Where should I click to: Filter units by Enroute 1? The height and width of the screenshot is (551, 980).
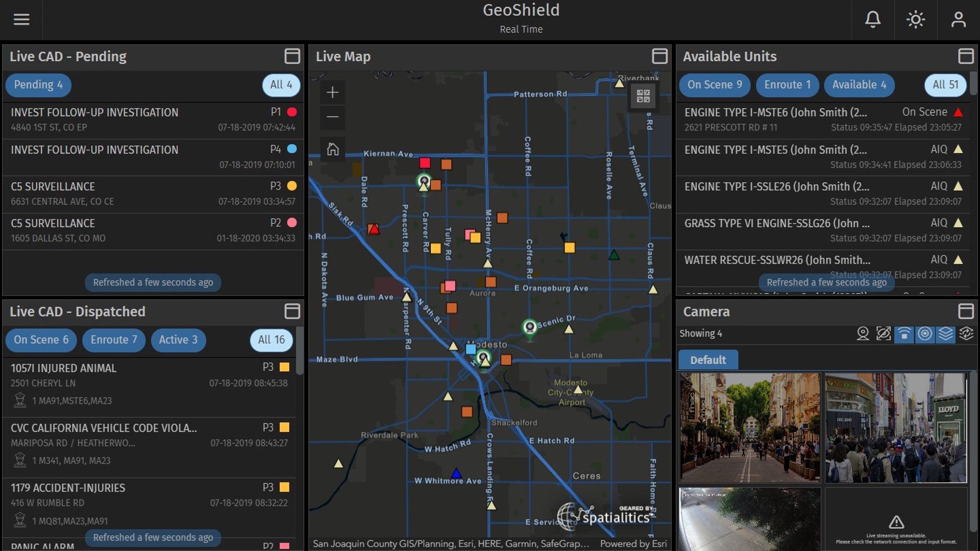[x=787, y=85]
